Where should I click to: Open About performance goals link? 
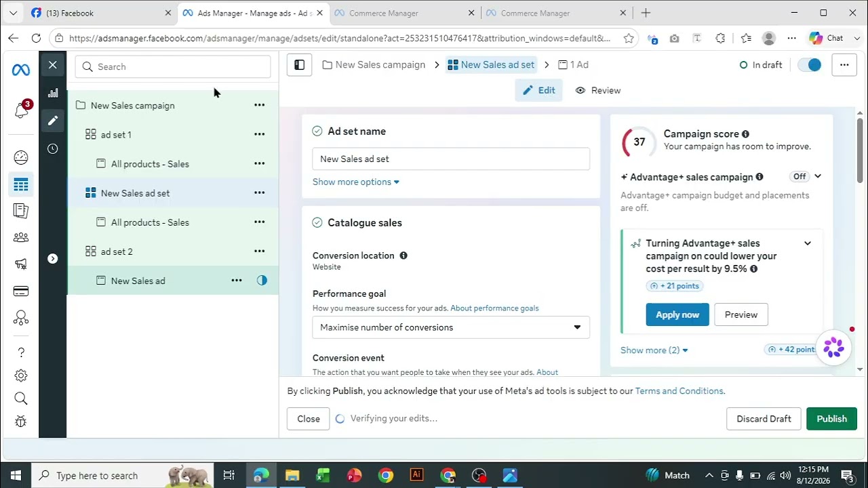coord(494,308)
